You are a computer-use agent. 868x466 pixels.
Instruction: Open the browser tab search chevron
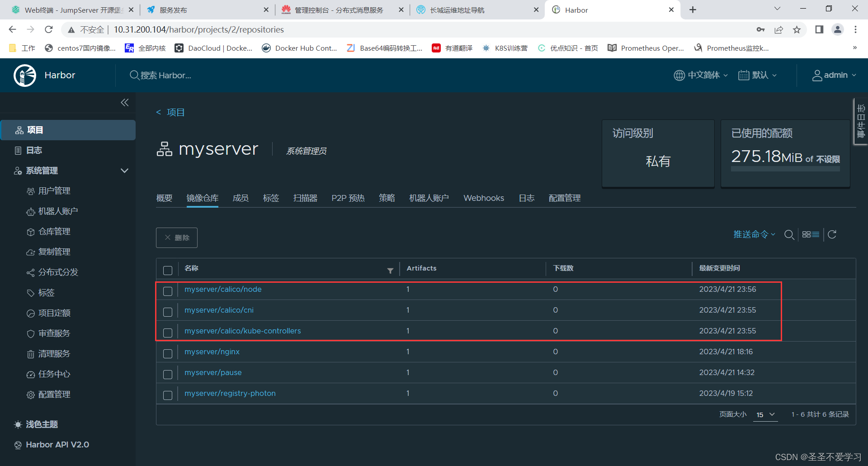[777, 9]
